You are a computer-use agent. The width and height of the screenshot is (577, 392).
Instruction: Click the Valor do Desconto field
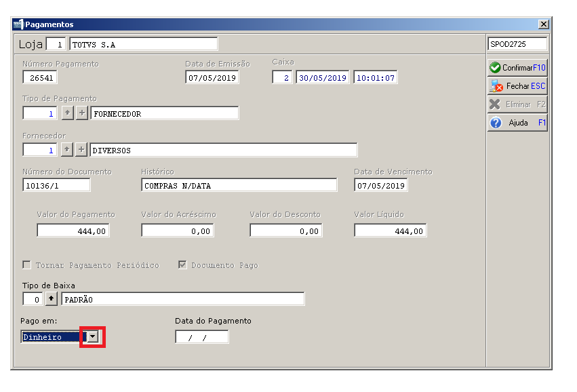pyautogui.click(x=286, y=231)
